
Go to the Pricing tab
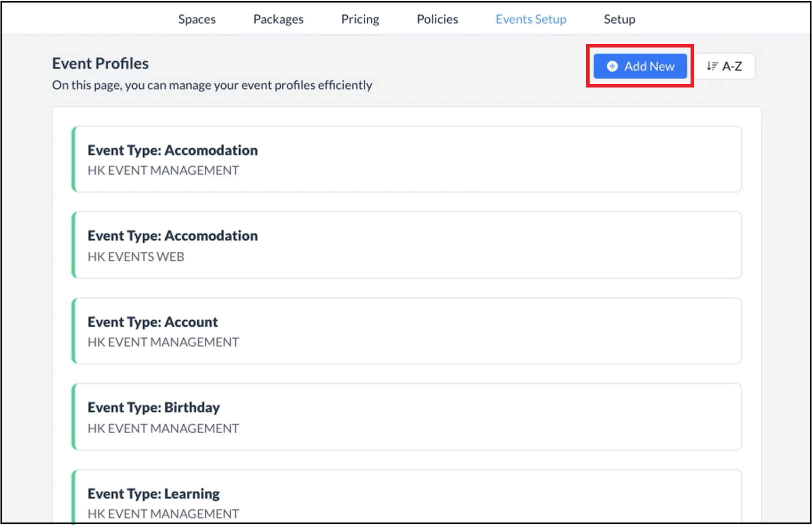click(x=360, y=19)
